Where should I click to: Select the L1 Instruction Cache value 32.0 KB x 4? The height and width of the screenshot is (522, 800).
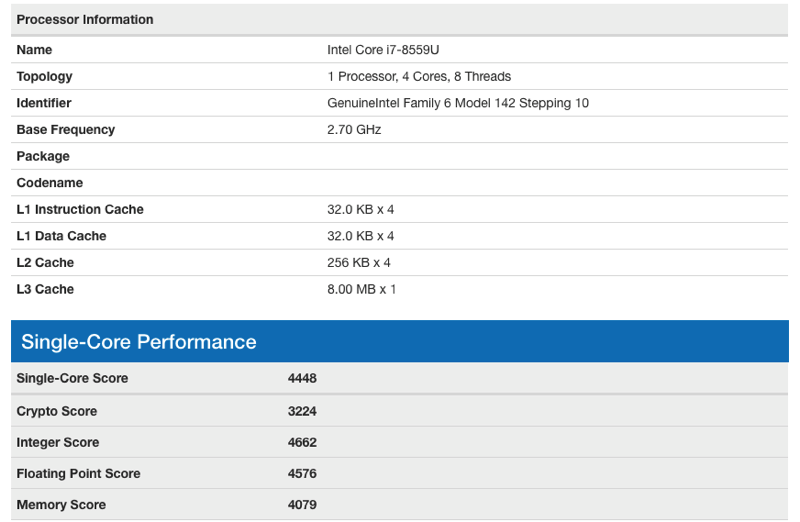pos(360,209)
